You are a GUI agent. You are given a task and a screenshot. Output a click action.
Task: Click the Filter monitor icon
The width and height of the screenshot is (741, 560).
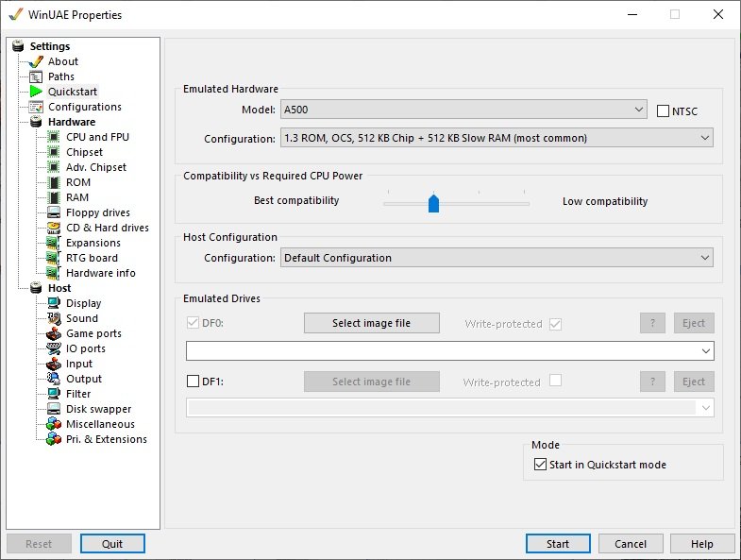(x=54, y=394)
